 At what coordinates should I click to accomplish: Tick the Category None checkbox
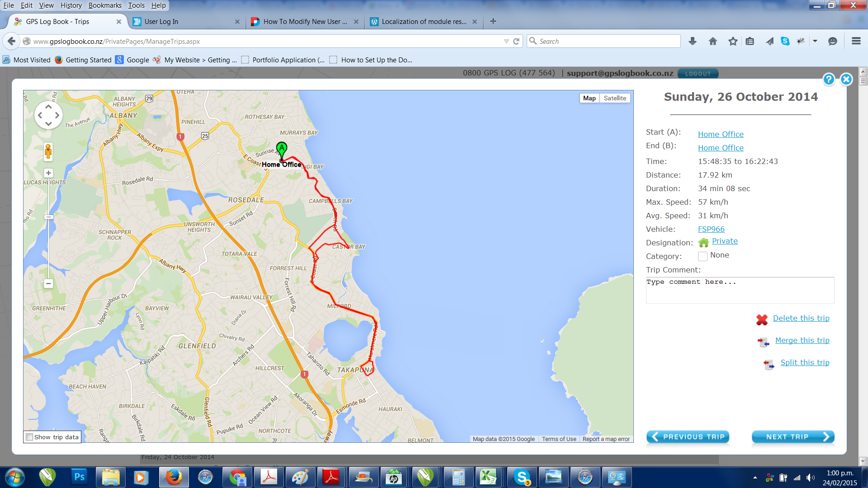[x=703, y=256]
